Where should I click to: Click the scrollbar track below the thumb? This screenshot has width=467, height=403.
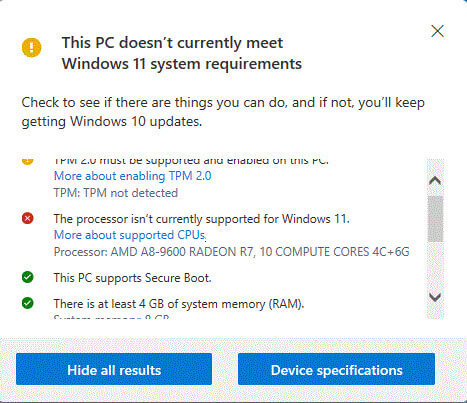435,266
